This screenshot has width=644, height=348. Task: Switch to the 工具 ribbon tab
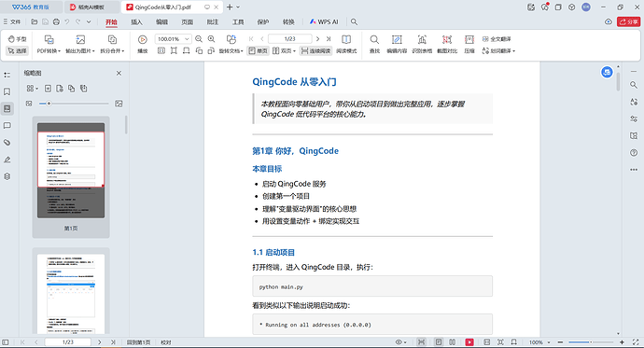[238, 22]
